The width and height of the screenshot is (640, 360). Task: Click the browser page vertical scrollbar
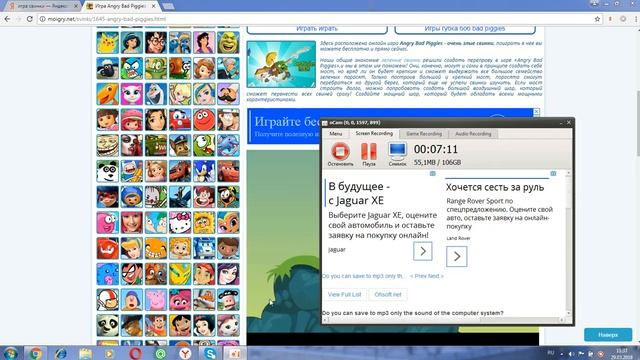pyautogui.click(x=638, y=122)
